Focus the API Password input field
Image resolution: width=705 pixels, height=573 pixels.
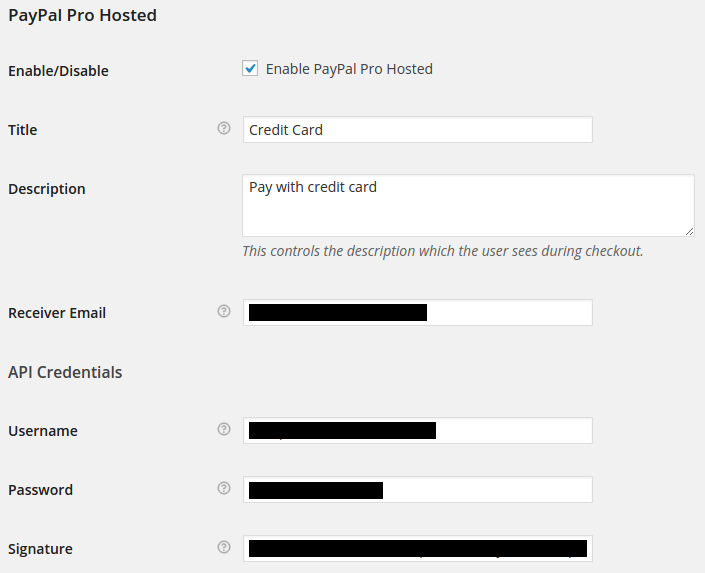coord(418,489)
